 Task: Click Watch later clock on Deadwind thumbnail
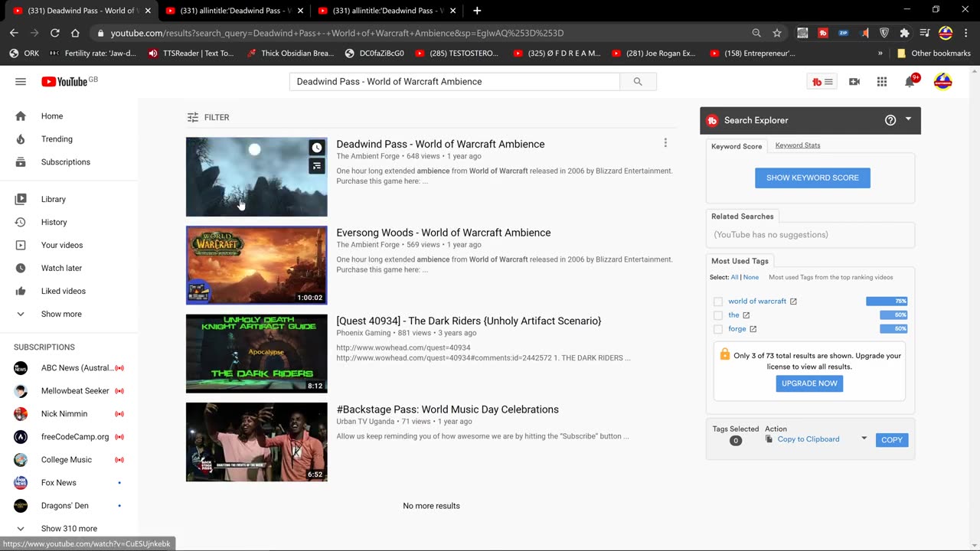317,148
